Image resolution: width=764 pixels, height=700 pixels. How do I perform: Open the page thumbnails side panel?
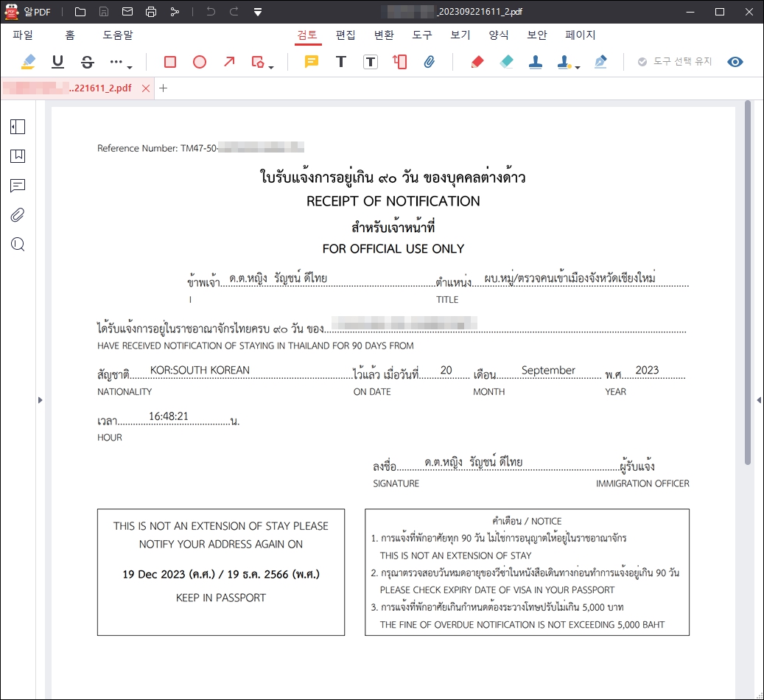pos(18,127)
